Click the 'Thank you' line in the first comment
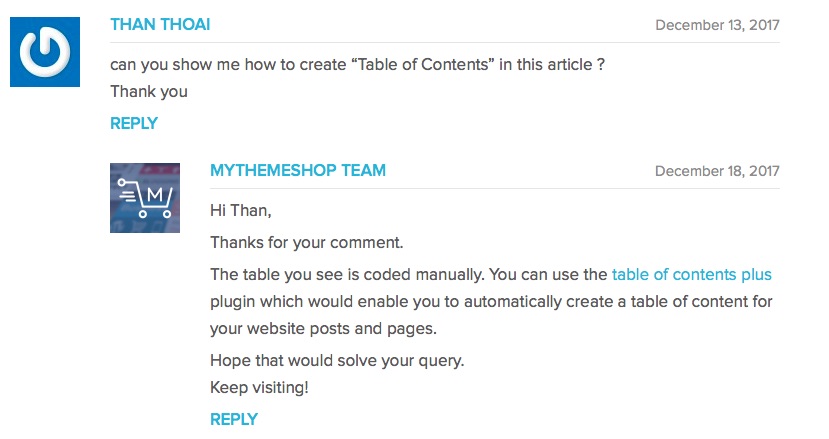This screenshot has height=439, width=829. [x=149, y=92]
